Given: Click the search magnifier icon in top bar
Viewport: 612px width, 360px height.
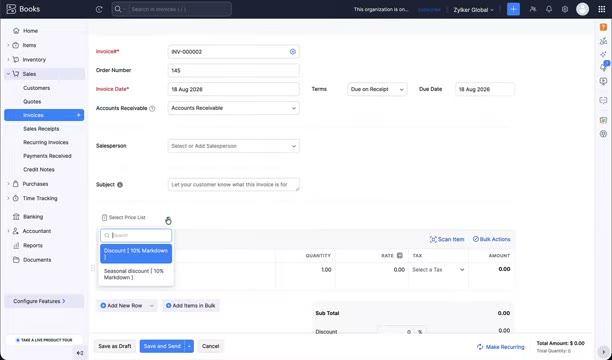Looking at the screenshot, I should point(118,9).
